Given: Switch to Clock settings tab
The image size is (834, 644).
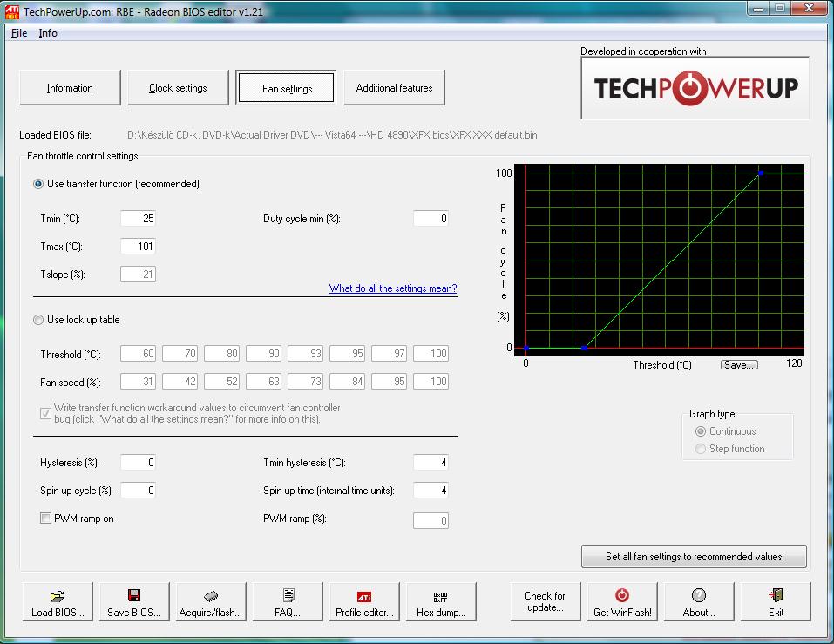Looking at the screenshot, I should pos(178,88).
